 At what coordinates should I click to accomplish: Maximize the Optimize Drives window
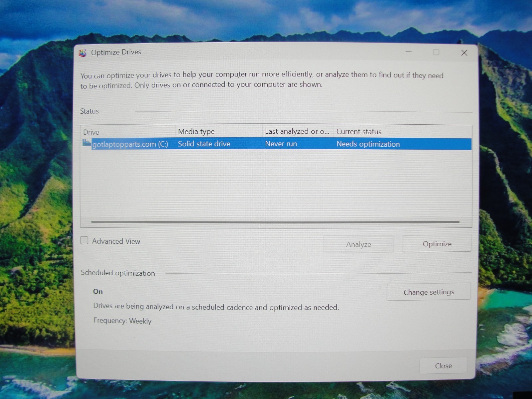436,52
